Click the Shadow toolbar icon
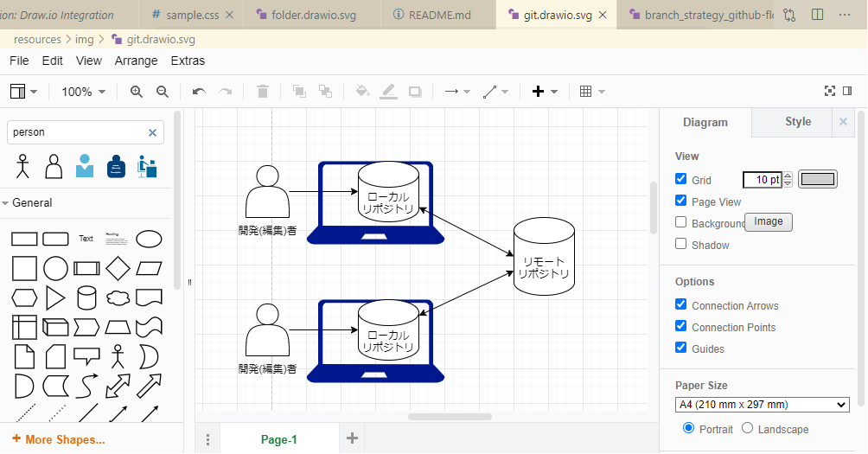 click(415, 92)
